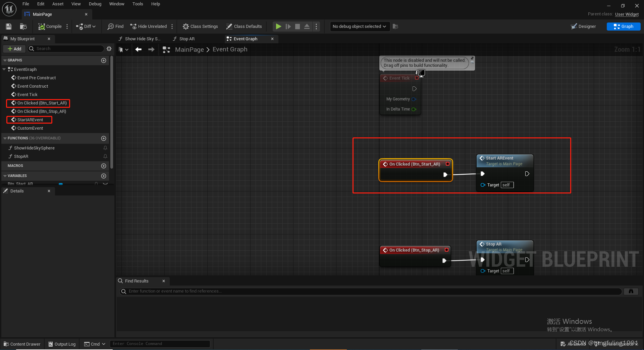
Task: Click the Eject play control icon
Action: click(x=307, y=27)
